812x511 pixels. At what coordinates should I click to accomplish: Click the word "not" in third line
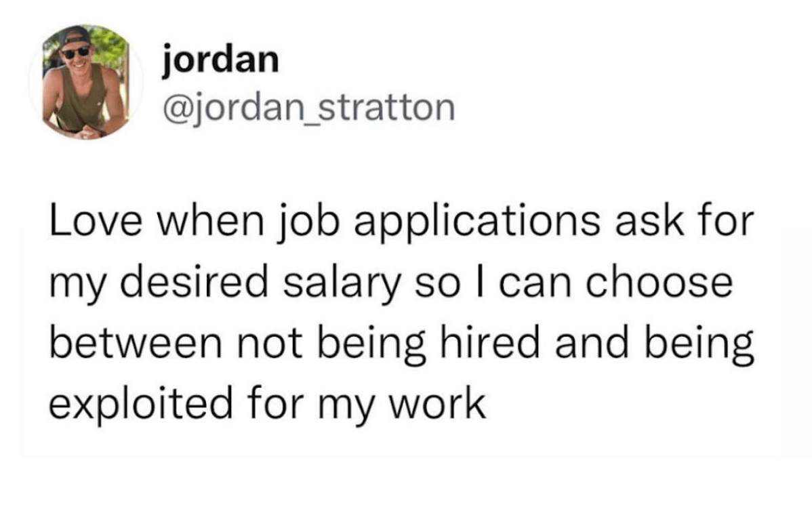click(269, 346)
